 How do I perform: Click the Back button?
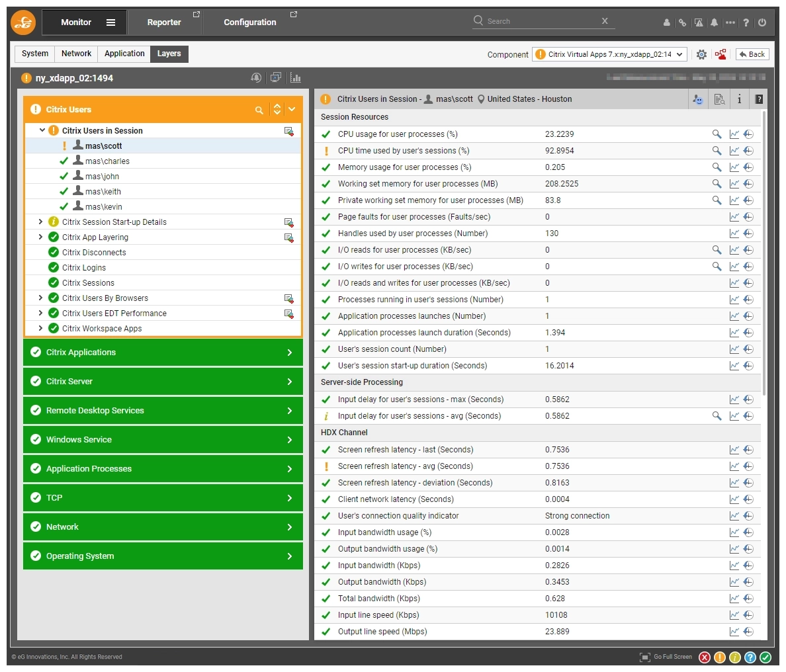coord(752,55)
